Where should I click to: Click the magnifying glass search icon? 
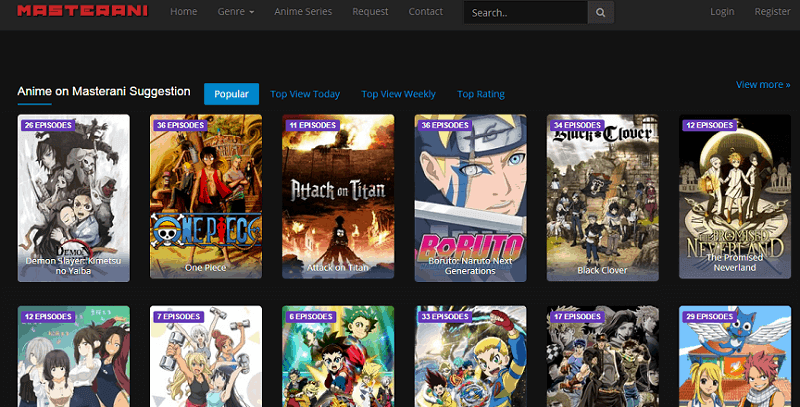[x=600, y=13]
